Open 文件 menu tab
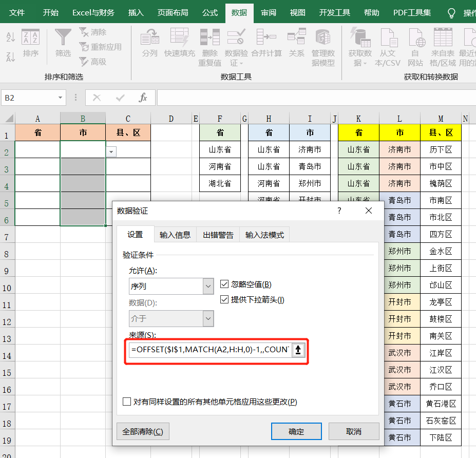The image size is (476, 458). point(17,12)
